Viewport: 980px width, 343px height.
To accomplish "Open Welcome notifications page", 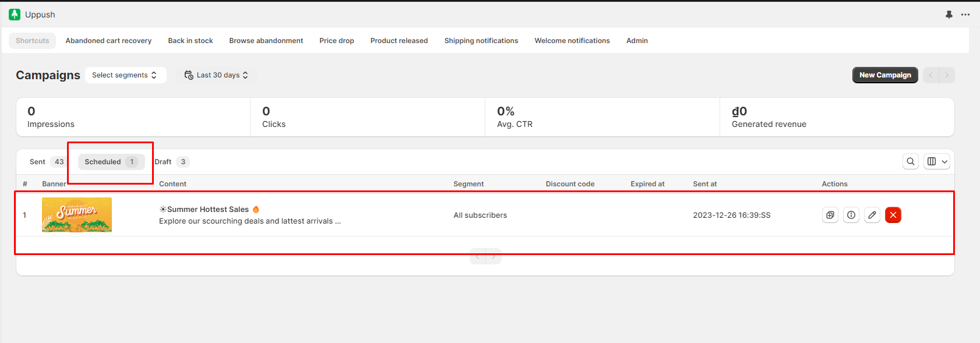I will (572, 41).
